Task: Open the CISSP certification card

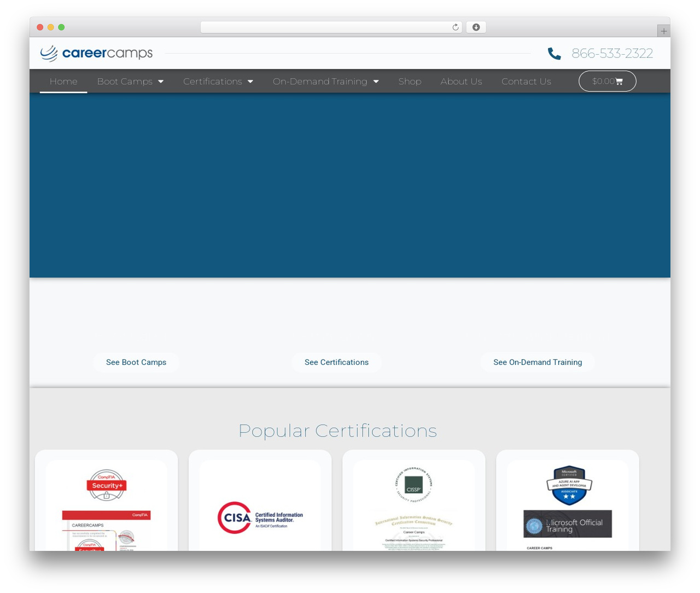Action: [x=413, y=501]
